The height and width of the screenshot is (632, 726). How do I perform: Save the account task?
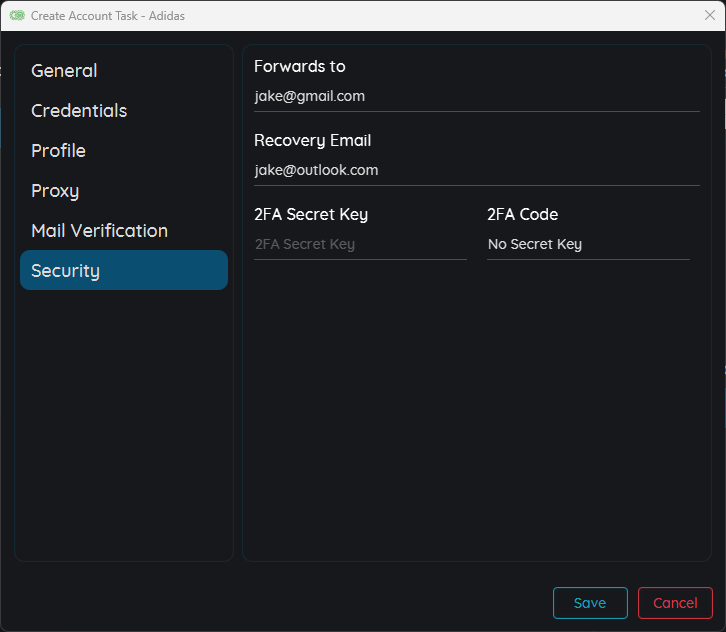click(x=590, y=603)
